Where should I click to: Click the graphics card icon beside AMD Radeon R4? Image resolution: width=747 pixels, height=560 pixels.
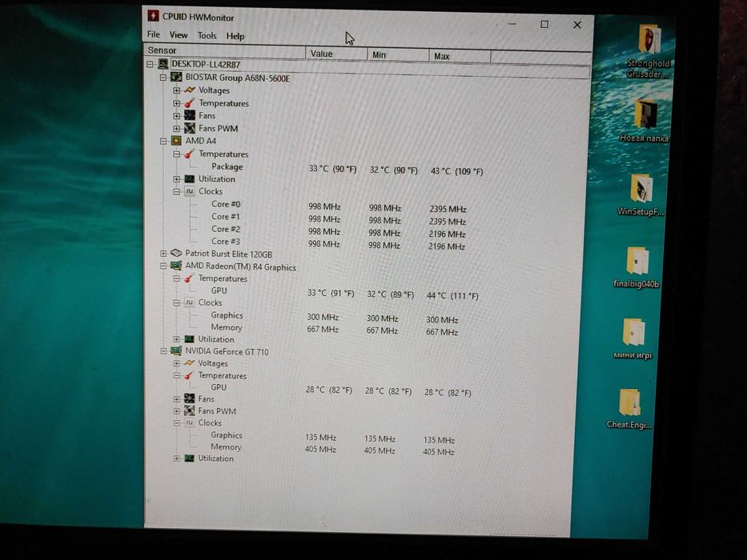[x=176, y=266]
